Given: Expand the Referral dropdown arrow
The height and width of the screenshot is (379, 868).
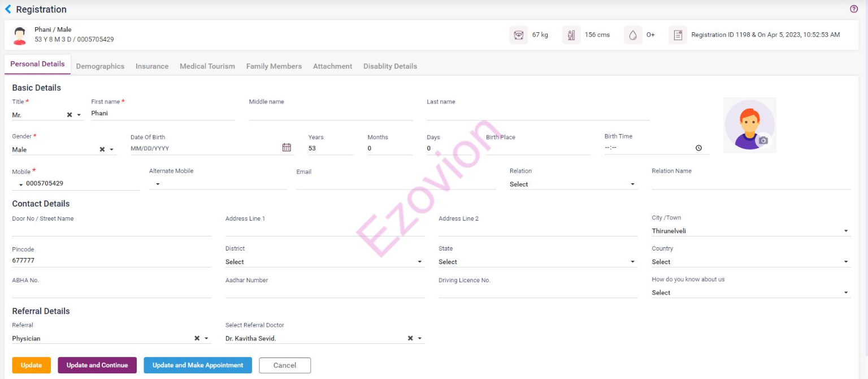Looking at the screenshot, I should point(207,338).
